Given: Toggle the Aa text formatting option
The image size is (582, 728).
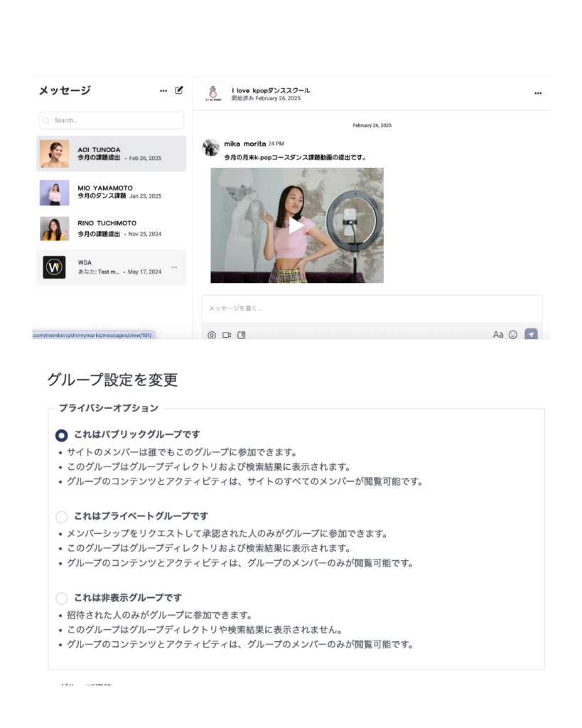Looking at the screenshot, I should click(x=498, y=335).
